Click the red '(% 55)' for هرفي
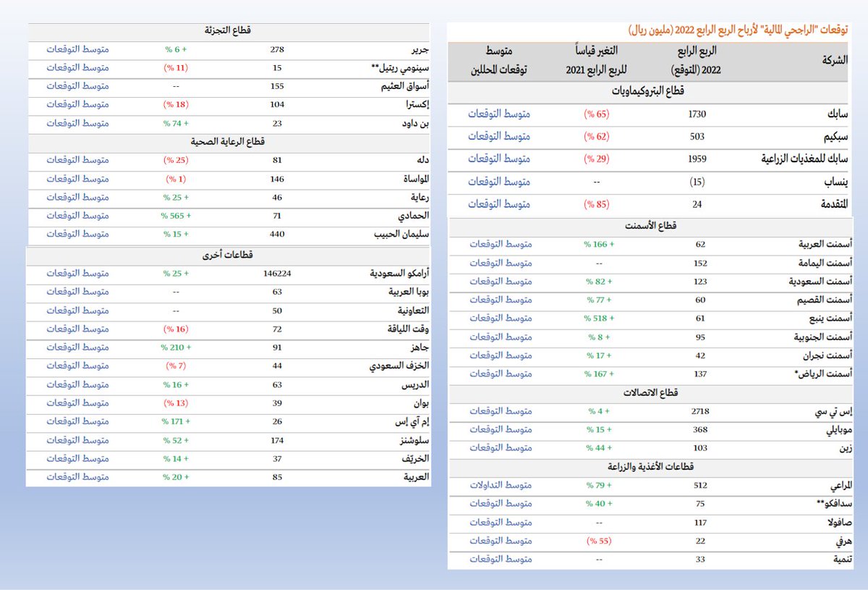This screenshot has width=868, height=590. pyautogui.click(x=599, y=541)
